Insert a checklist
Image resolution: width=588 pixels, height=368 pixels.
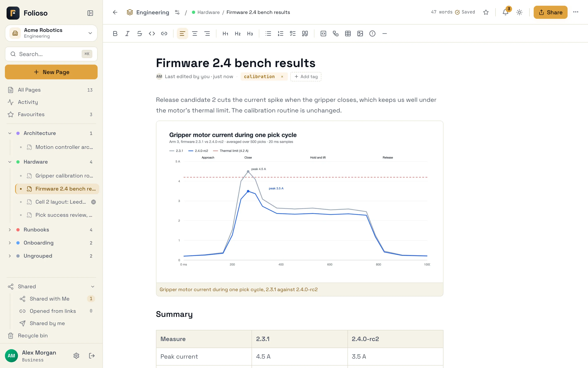point(293,34)
